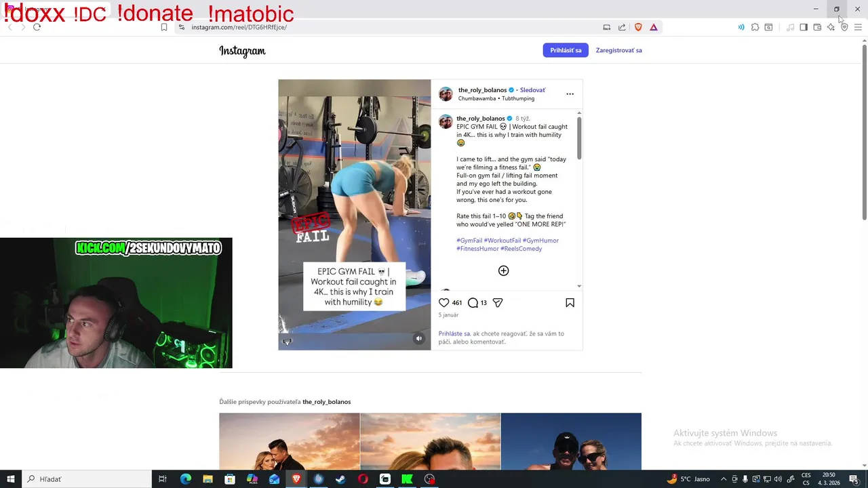Image resolution: width=868 pixels, height=488 pixels.
Task: Toggle the reel's sound with speaker icon
Action: [419, 339]
